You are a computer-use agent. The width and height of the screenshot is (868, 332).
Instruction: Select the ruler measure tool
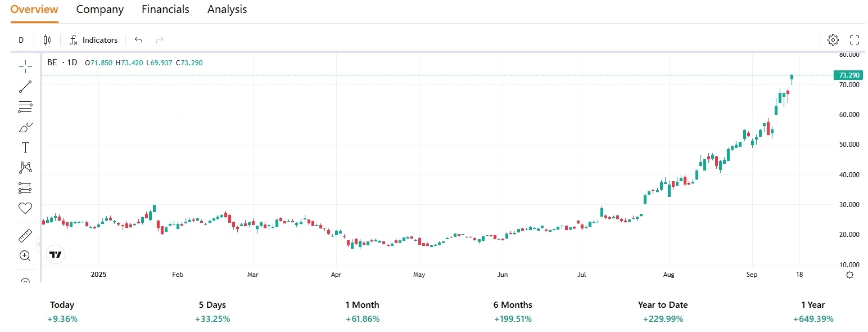point(25,236)
